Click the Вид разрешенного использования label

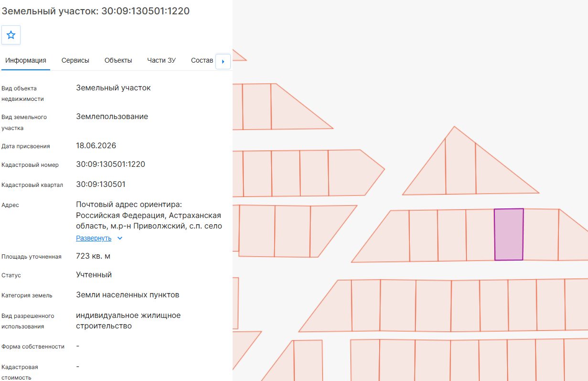click(x=28, y=321)
